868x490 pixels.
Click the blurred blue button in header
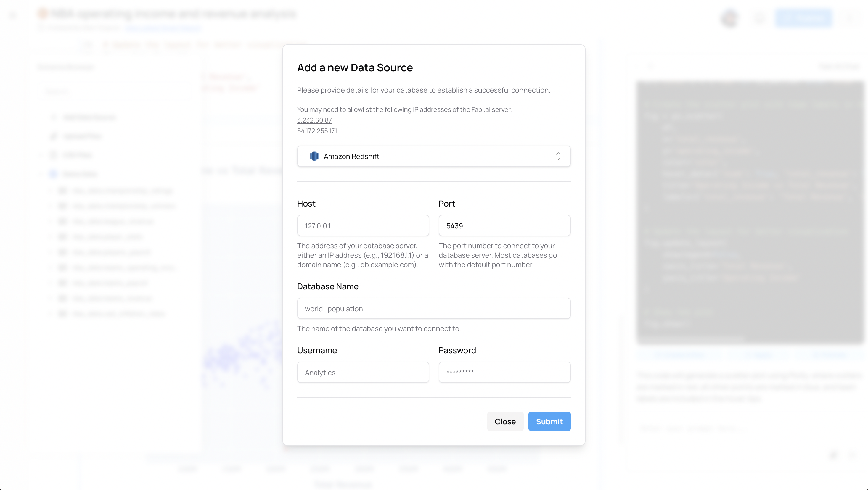[x=803, y=17]
